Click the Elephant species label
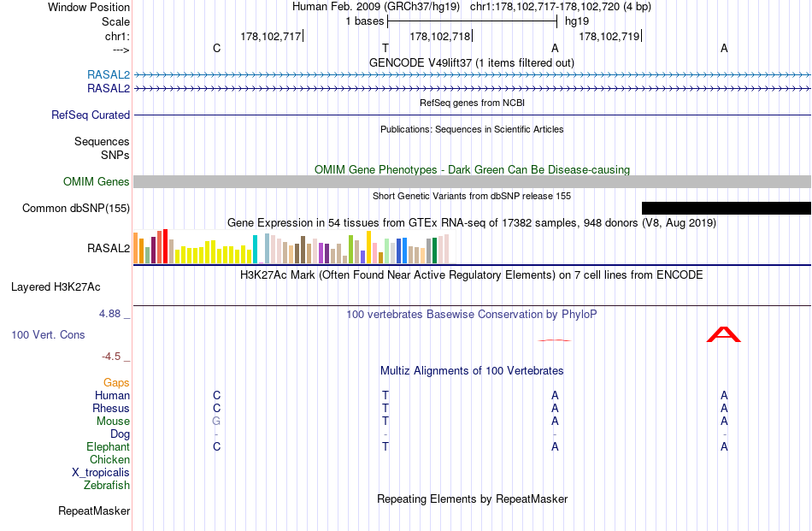 coord(109,446)
